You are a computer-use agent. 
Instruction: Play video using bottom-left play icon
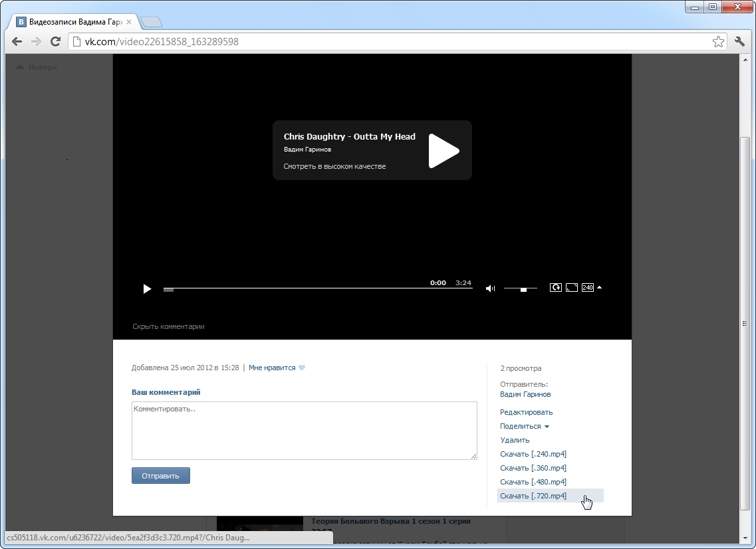(147, 288)
